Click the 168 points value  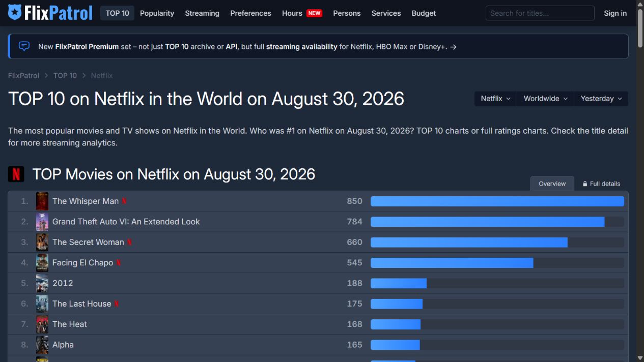pos(354,324)
